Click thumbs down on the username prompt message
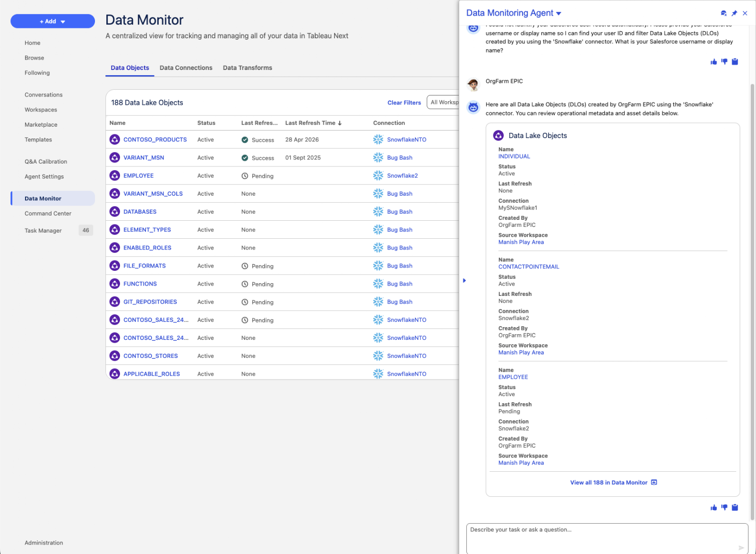Image resolution: width=756 pixels, height=554 pixels. (724, 61)
